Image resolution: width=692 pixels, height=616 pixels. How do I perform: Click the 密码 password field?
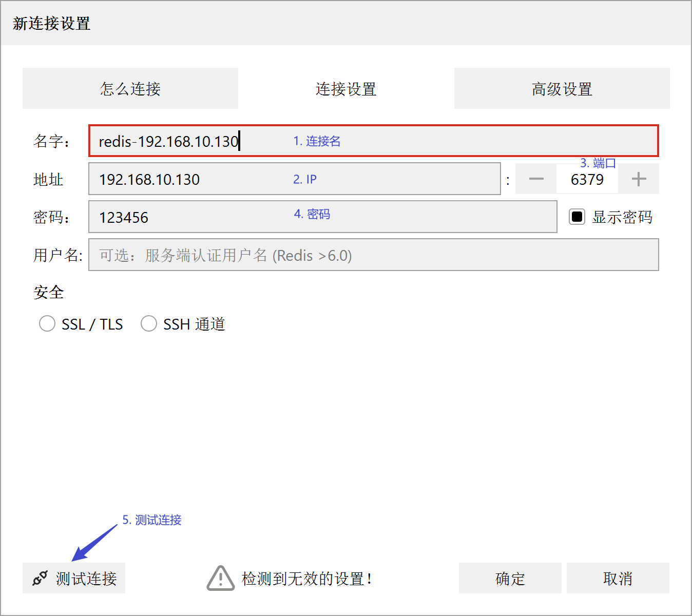[x=323, y=217]
